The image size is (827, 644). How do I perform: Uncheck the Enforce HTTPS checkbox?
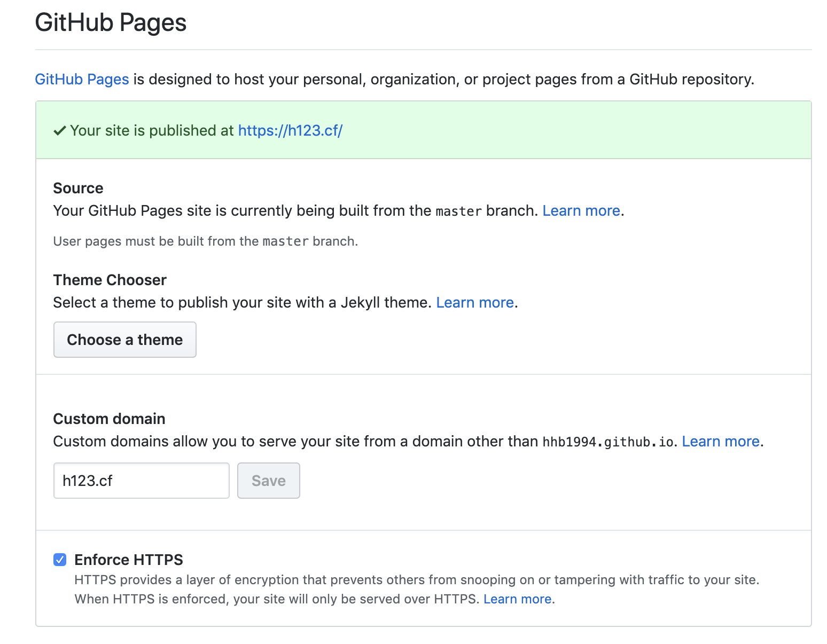pyautogui.click(x=60, y=560)
